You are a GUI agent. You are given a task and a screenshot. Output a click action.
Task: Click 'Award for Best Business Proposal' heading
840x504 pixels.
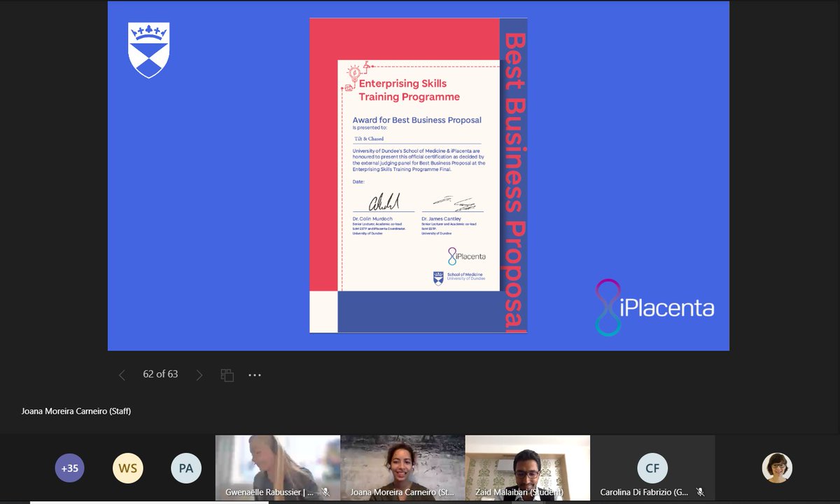[x=417, y=120]
